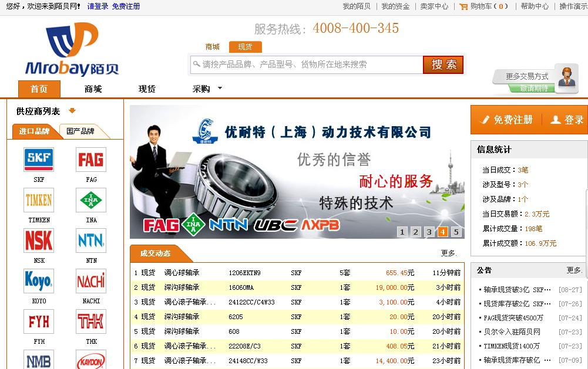The image size is (588, 369).
Task: Select the 首页 navigation tab
Action: pyautogui.click(x=39, y=89)
